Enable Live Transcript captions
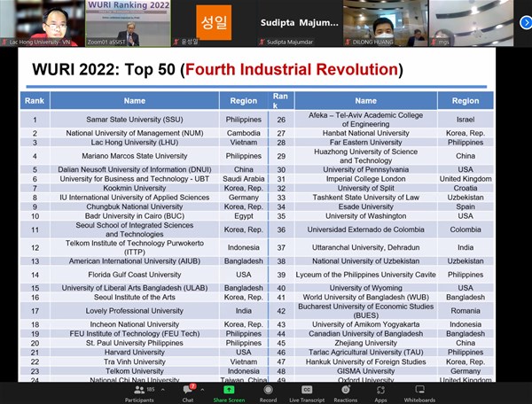Viewport: 532px width, 404px height. point(307,392)
